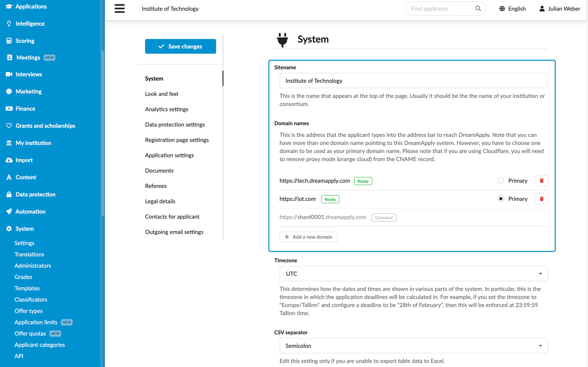
Task: Open Offer types in sidebar
Action: (29, 311)
